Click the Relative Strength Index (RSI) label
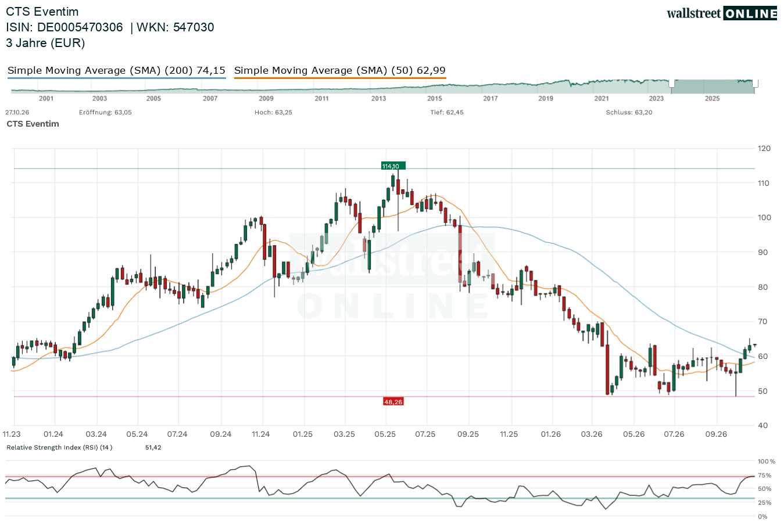 59,448
